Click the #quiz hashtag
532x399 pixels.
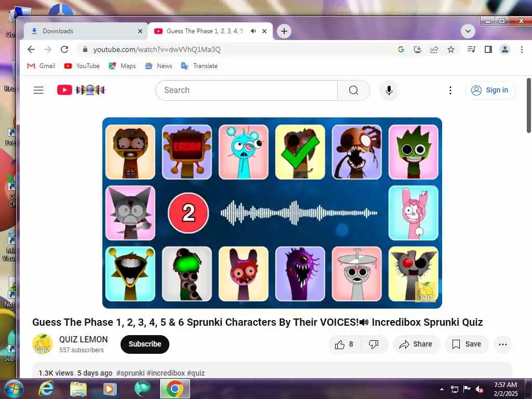tap(196, 373)
